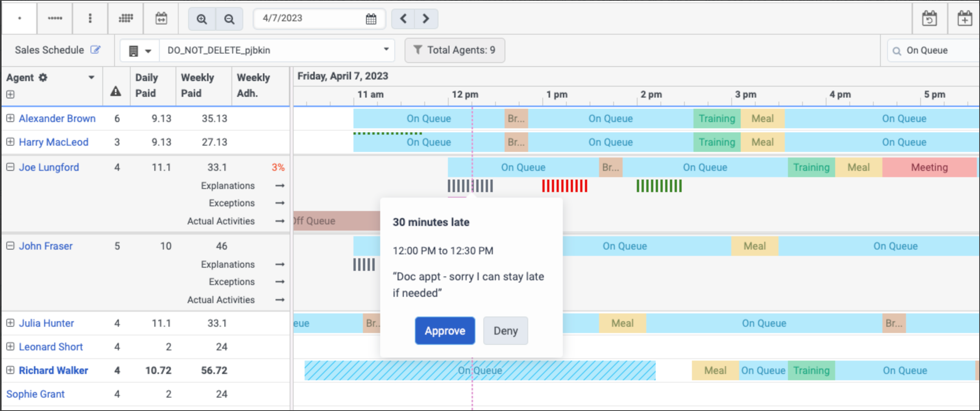
Task: Open the add schedule calendar plus icon
Action: [964, 19]
